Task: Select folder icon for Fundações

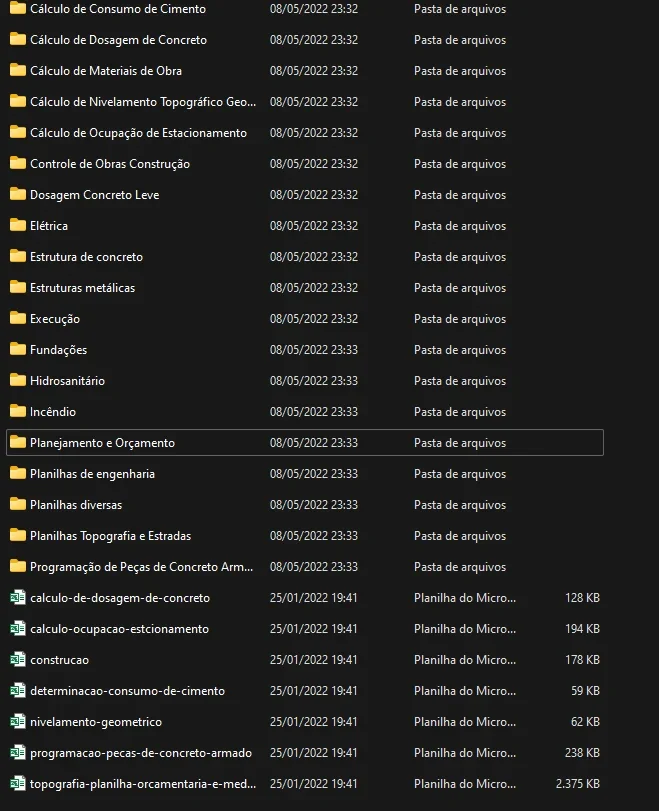Action: (x=18, y=349)
